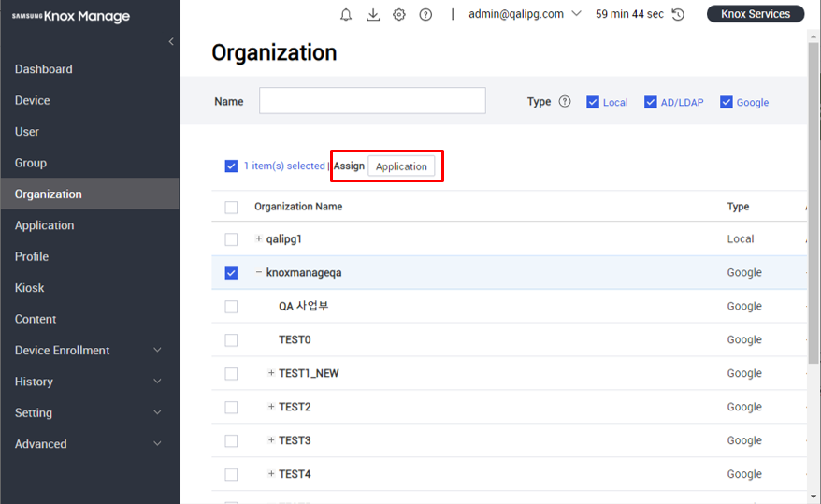
Task: Check the QA 사업부 row checkbox
Action: pos(231,306)
